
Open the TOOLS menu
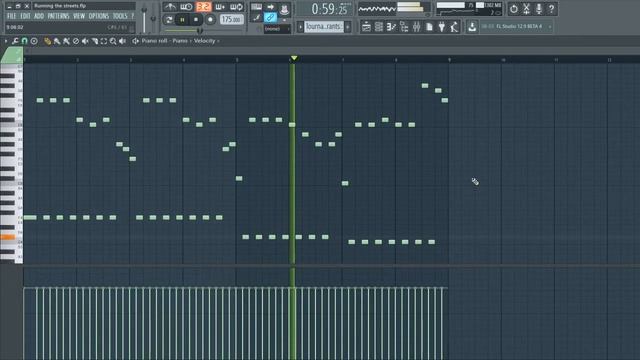coord(120,16)
